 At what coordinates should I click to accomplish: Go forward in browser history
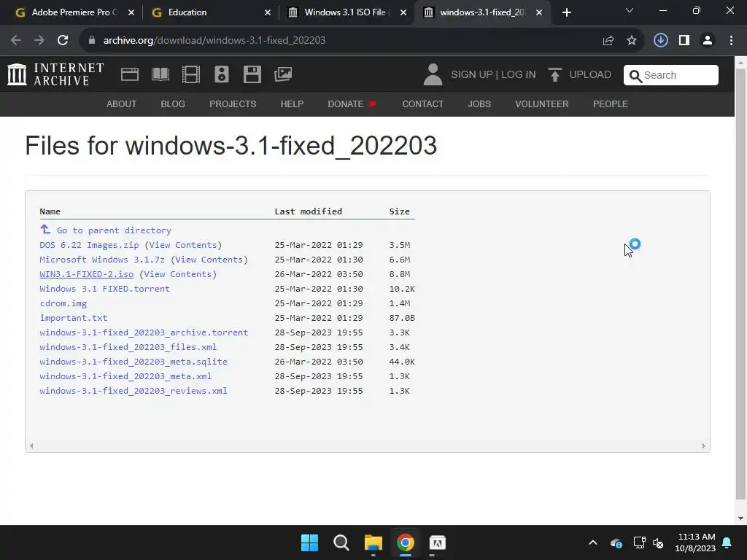39,40
